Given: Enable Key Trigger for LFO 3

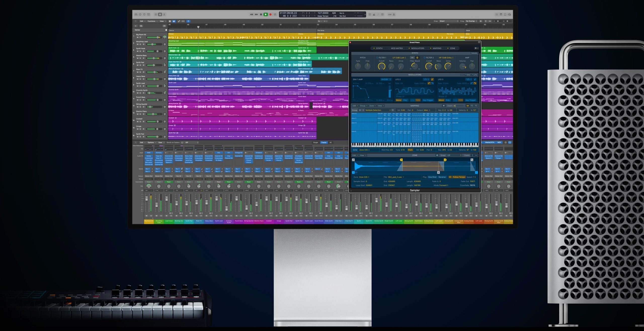Looking at the screenshot, I should click(470, 100).
